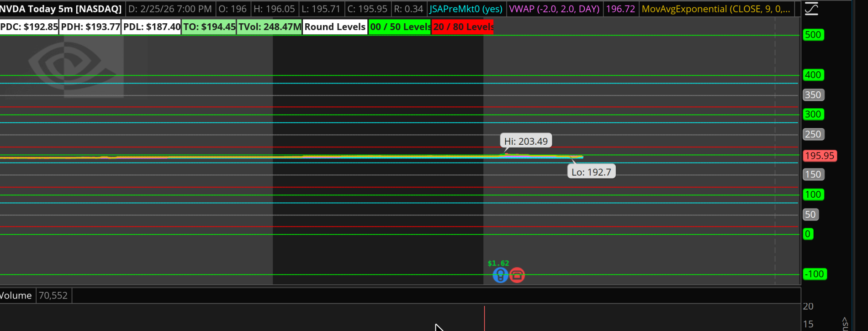Click the green -100 price level bubble
This screenshot has height=331, width=868.
pos(815,274)
